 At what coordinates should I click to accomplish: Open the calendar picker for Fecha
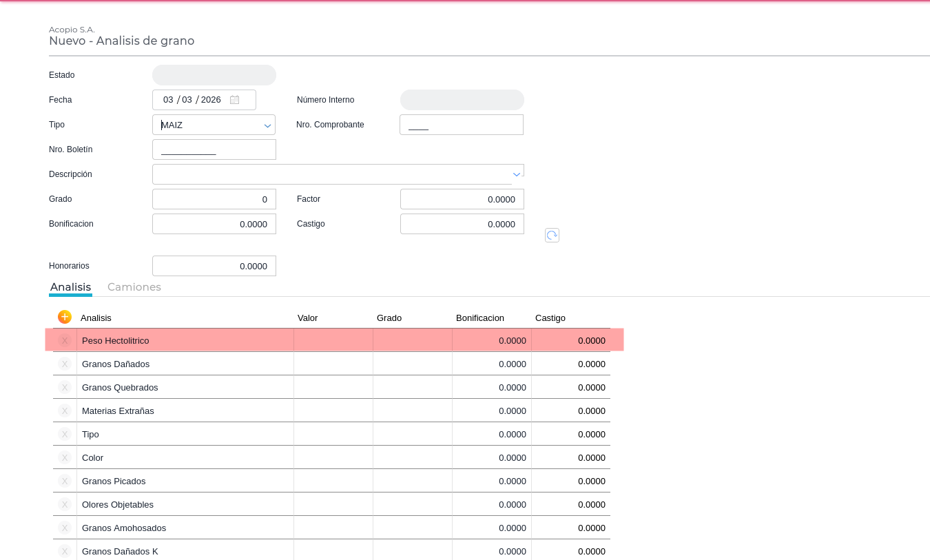[x=235, y=100]
